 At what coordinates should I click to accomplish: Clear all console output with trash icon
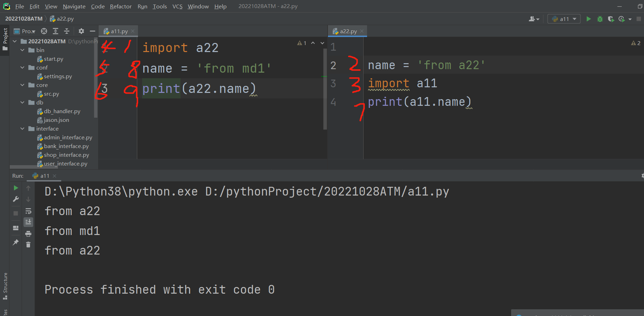pyautogui.click(x=28, y=244)
